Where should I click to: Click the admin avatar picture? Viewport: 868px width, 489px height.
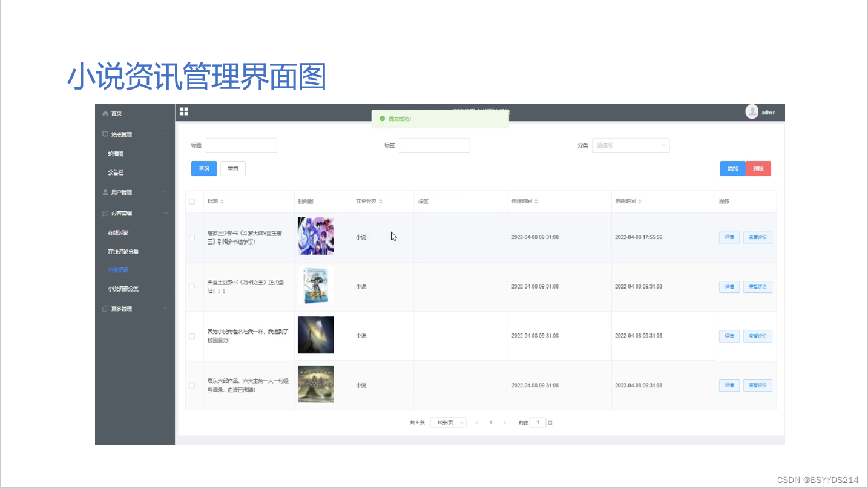tap(752, 112)
